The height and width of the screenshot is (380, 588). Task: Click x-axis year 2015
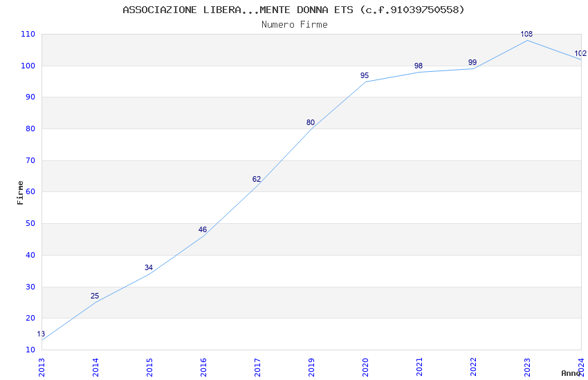point(149,368)
